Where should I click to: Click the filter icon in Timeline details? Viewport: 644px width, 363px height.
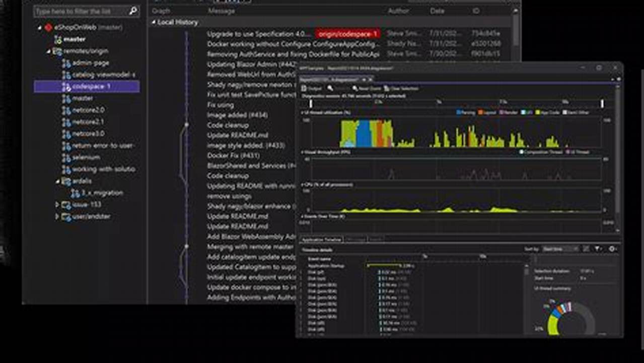597,249
